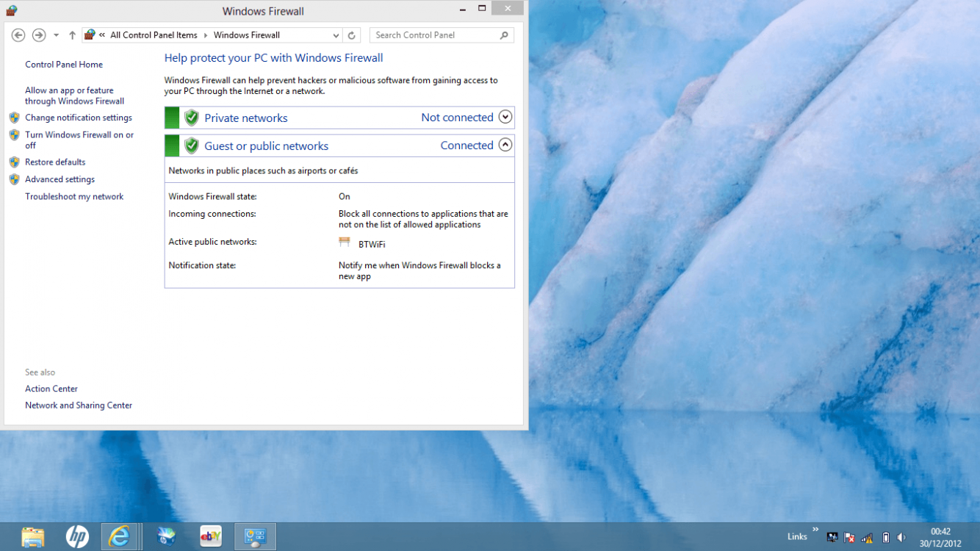Open Action Center flag tray icon
Screen dimensions: 980x551
tap(850, 537)
